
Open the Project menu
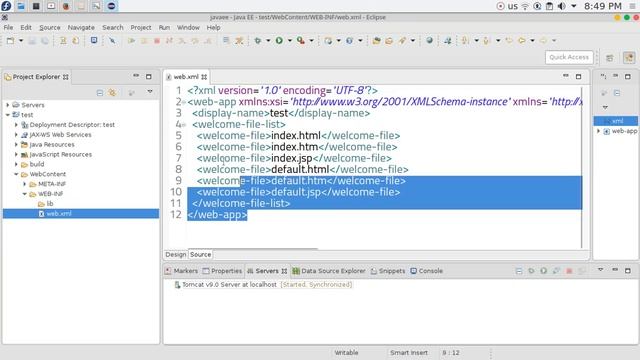pyautogui.click(x=141, y=27)
